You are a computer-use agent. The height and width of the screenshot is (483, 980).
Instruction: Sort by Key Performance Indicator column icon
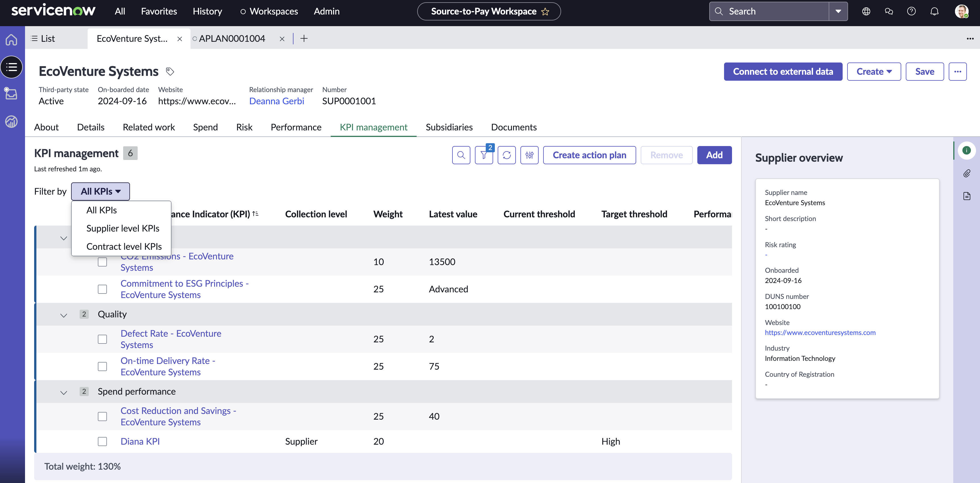coord(256,214)
